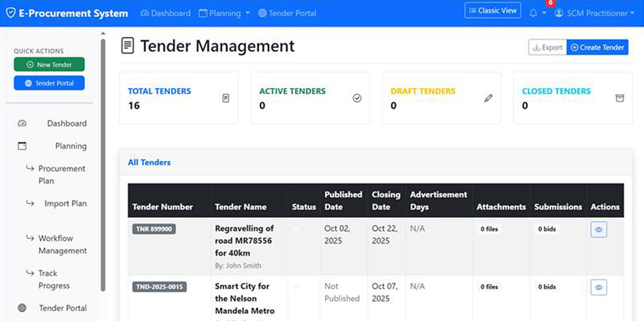
Task: Click the shield logo icon in header
Action: click(x=10, y=13)
